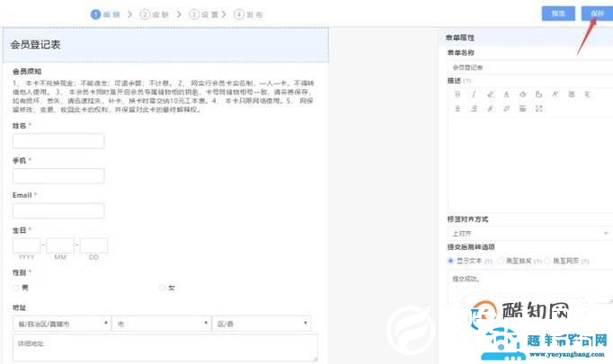Choose the 男 gender radio button
Viewport: 613px width, 364px height.
(x=15, y=288)
